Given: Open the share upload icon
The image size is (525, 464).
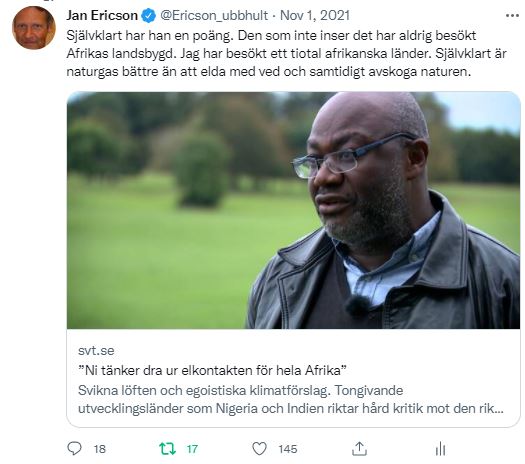Looking at the screenshot, I should tap(359, 449).
